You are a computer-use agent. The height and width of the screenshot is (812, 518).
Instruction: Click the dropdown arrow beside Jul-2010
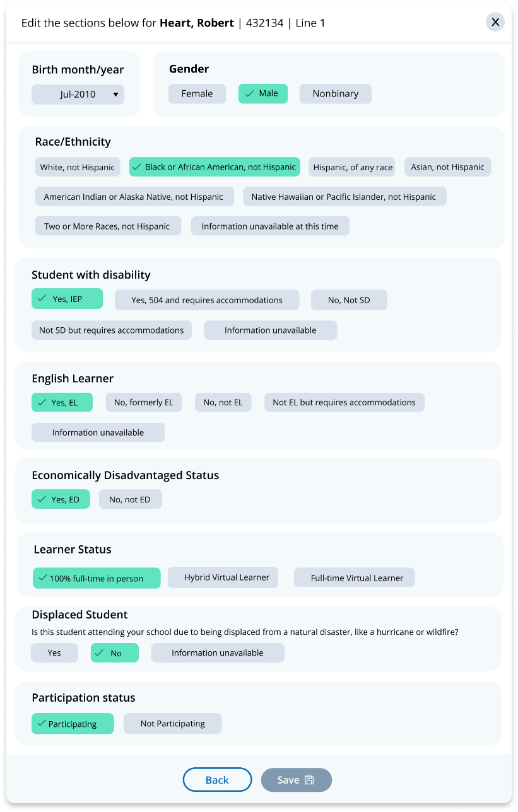pyautogui.click(x=115, y=95)
